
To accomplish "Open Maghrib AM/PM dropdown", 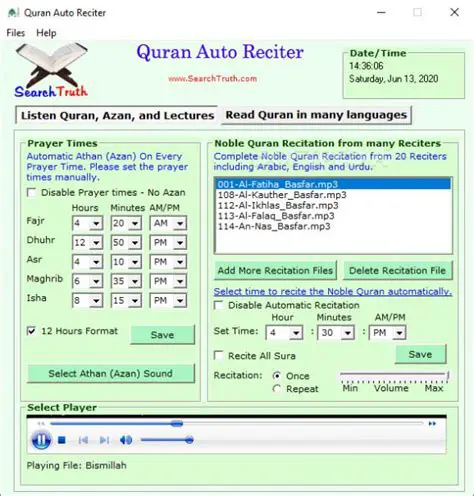I will [x=180, y=281].
